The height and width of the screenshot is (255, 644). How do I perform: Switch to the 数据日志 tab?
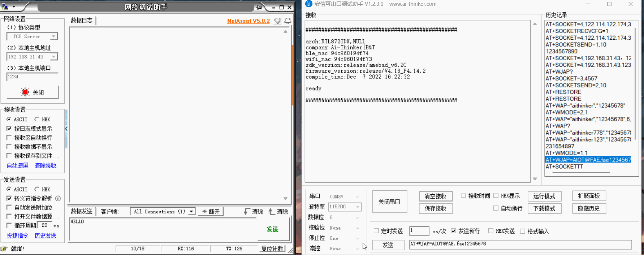tap(82, 20)
